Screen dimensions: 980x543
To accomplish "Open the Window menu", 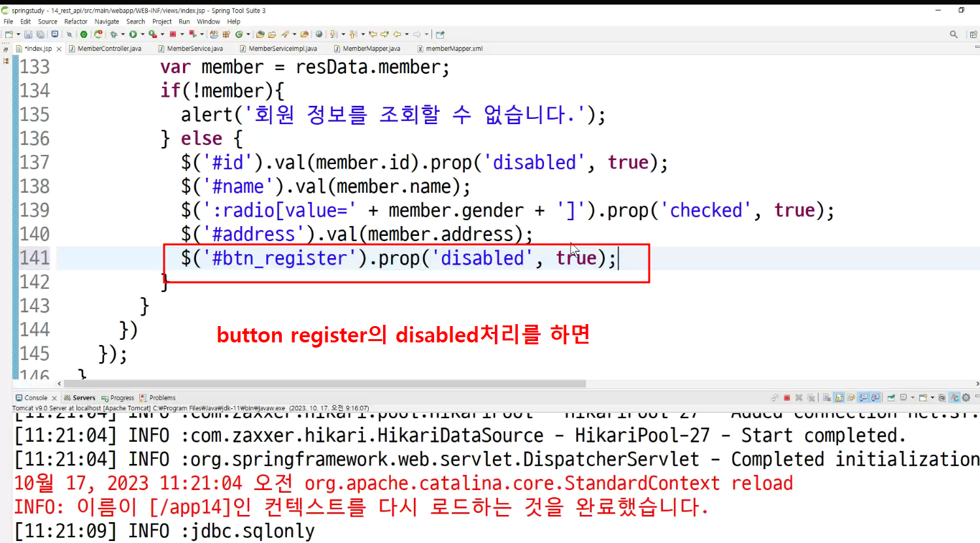I will [x=209, y=22].
